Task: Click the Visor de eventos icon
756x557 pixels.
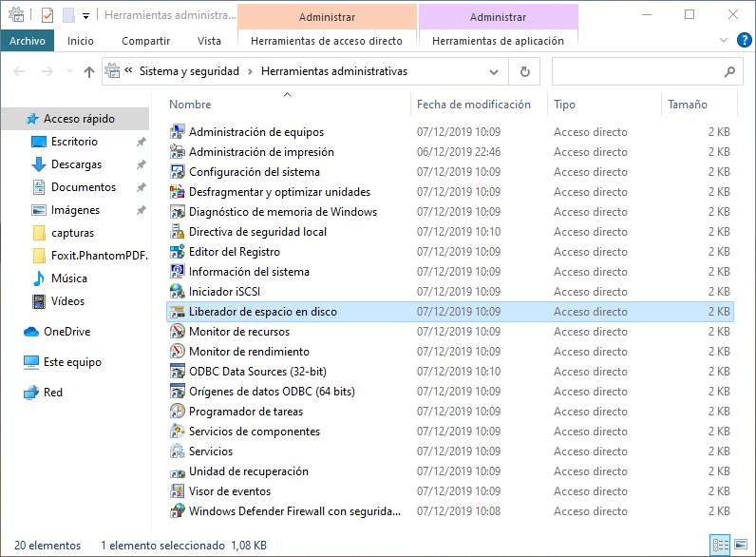Action: (177, 491)
